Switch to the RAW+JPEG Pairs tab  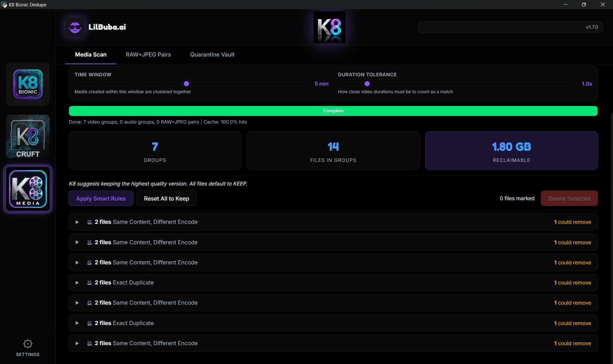[148, 55]
